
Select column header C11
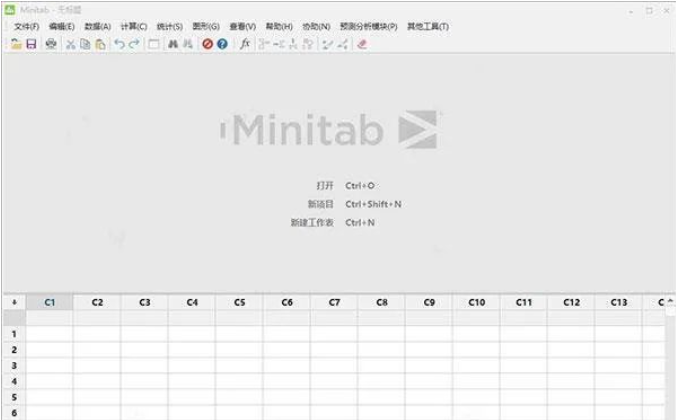(524, 302)
